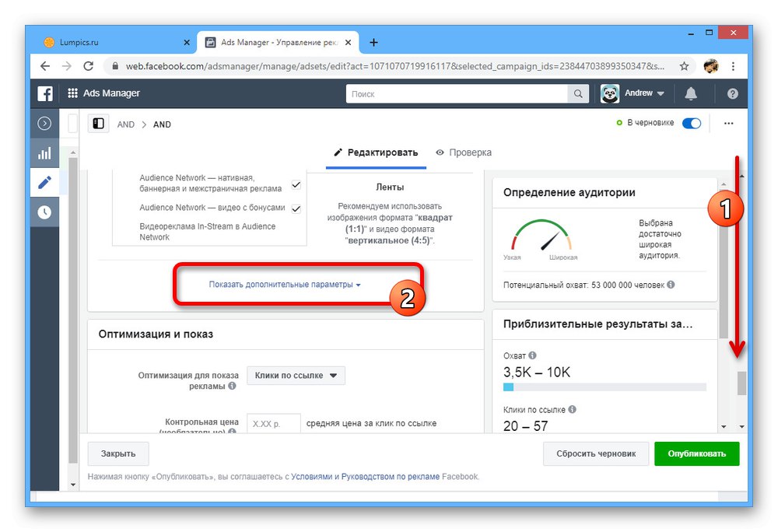Click info icon beside Клики по ссылке

(x=572, y=410)
